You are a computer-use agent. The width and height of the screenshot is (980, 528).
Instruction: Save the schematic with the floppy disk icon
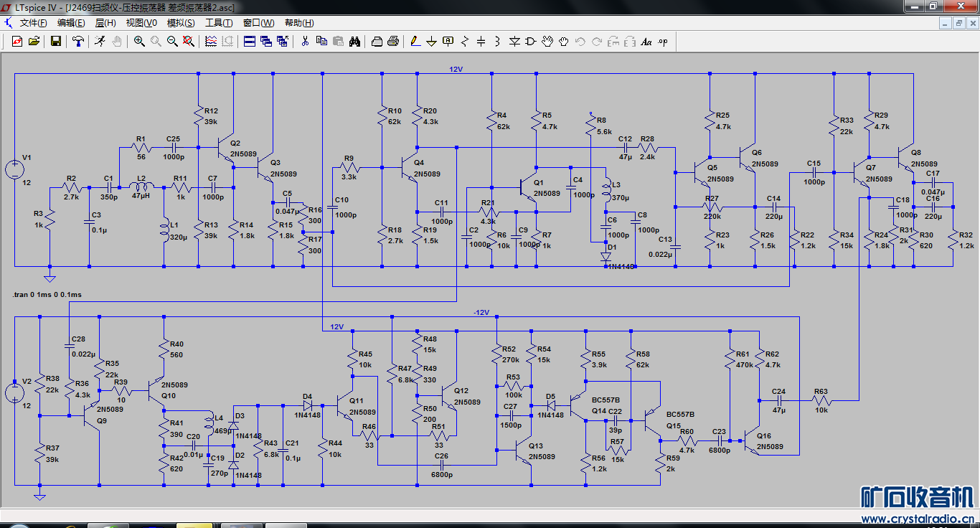[56, 42]
